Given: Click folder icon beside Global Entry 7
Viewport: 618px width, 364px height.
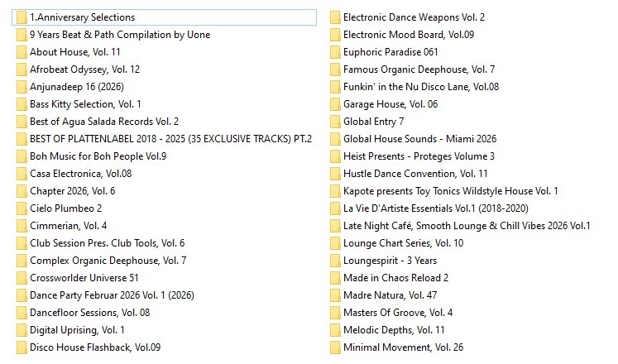Looking at the screenshot, I should click(x=335, y=122).
